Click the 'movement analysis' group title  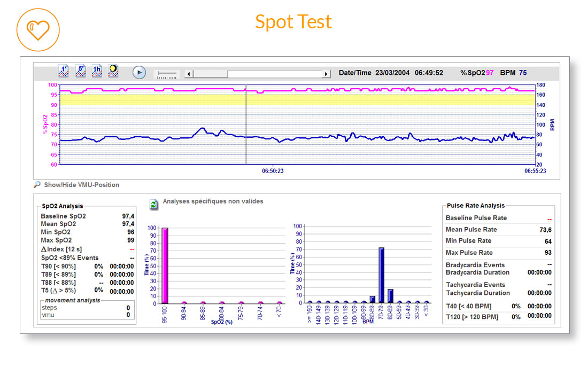coord(72,301)
